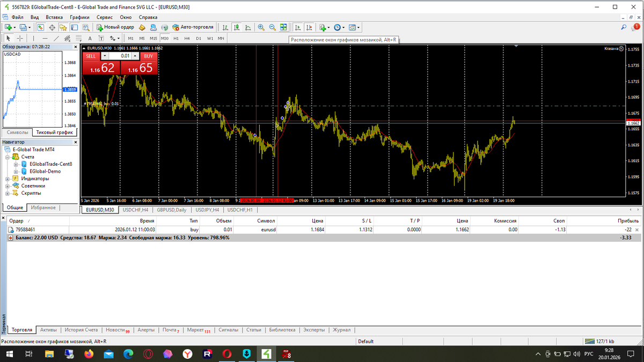Click the SELL button on chart
644x362 pixels.
(91, 56)
